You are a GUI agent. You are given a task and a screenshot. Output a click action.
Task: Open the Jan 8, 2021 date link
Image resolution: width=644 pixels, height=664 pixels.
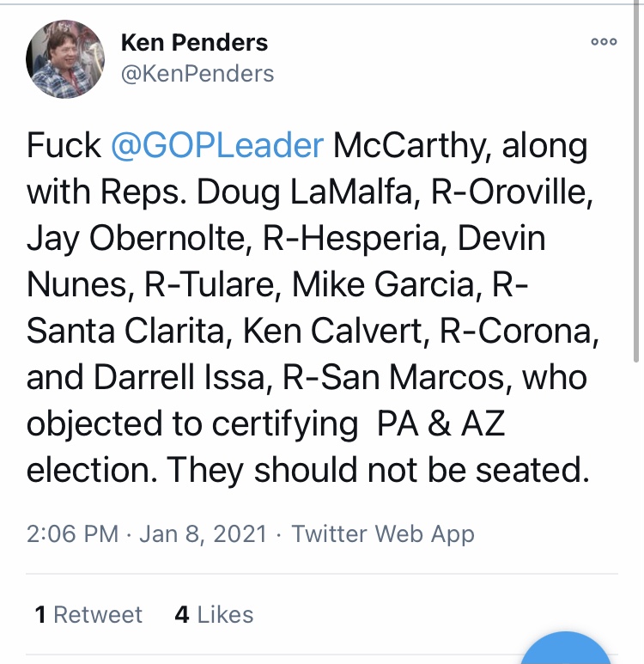coord(204,533)
